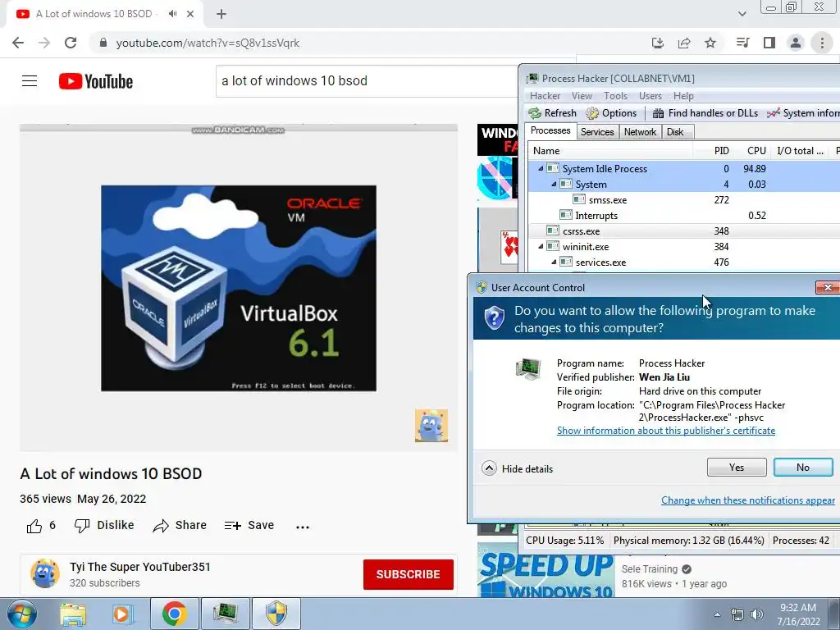
Task: Click the YouTube search box
Action: (x=367, y=81)
